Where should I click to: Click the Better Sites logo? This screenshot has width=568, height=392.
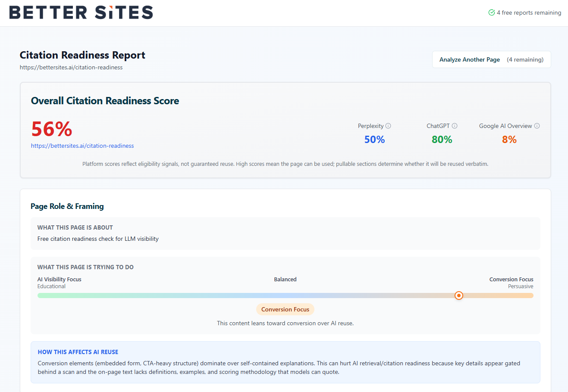[x=81, y=12]
